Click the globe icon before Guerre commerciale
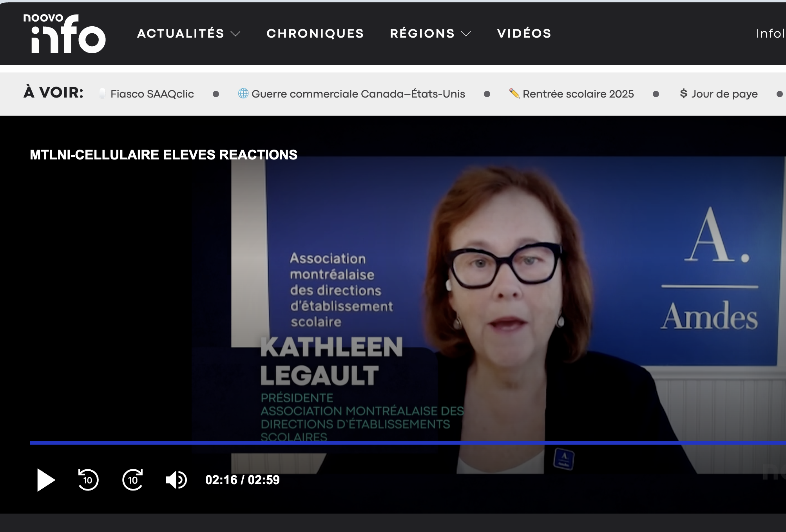 point(244,94)
